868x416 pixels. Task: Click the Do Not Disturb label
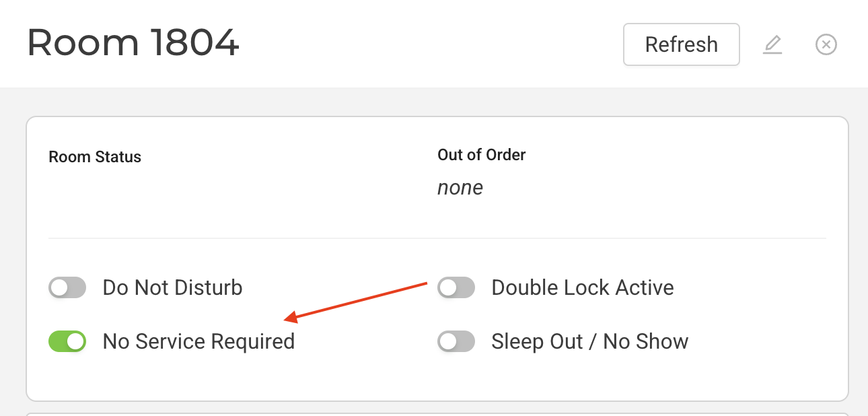click(172, 288)
